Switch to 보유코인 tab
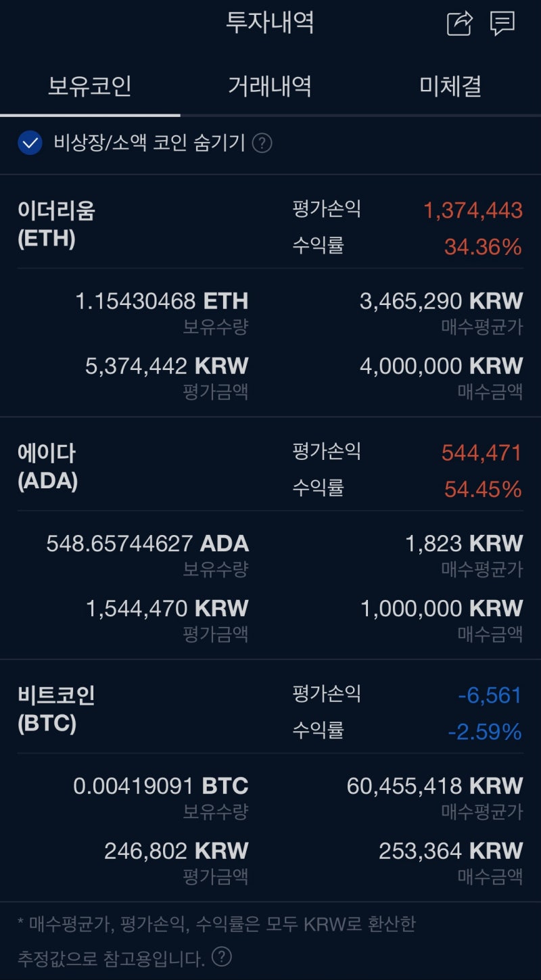Screen dimensions: 541x980 (x=90, y=87)
